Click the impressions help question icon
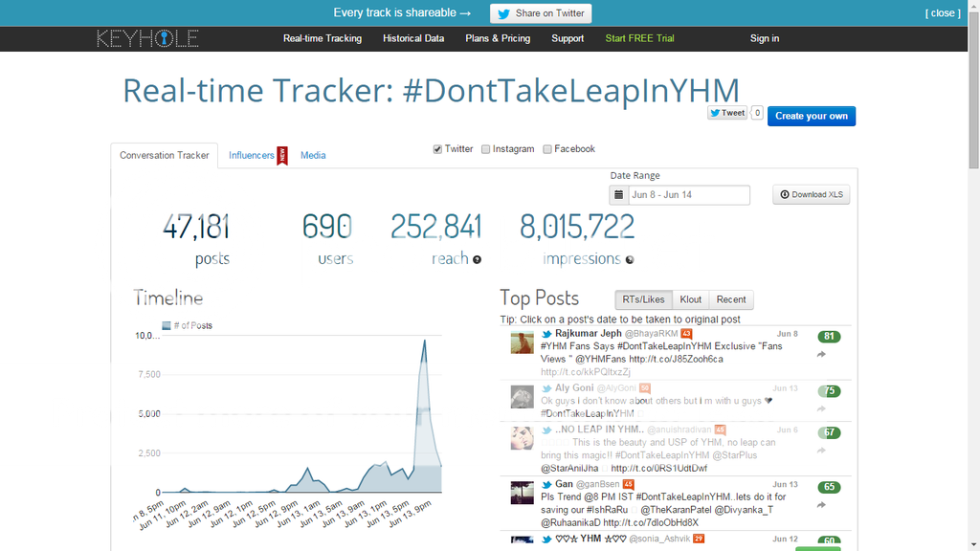Screen dimensions: 980x551 point(630,260)
